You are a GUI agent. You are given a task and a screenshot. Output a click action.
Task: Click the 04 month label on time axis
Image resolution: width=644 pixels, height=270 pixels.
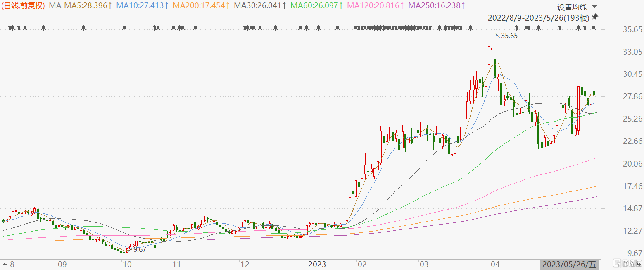495,264
